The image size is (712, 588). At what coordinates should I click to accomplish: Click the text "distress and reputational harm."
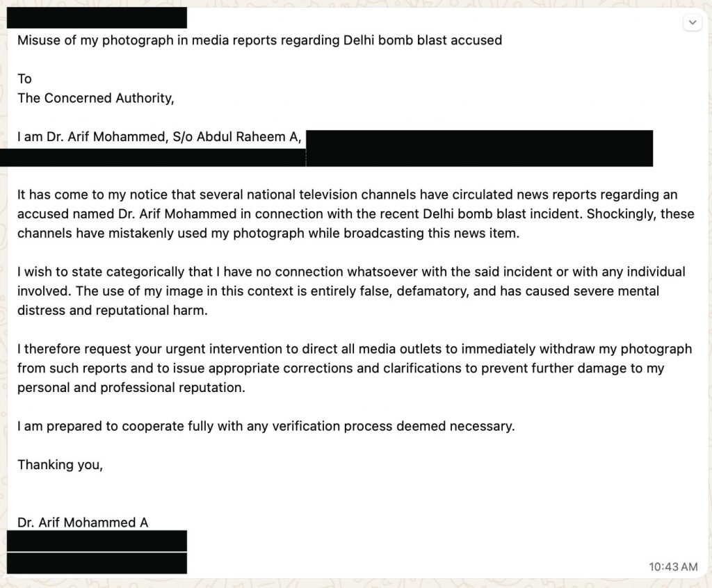click(112, 310)
